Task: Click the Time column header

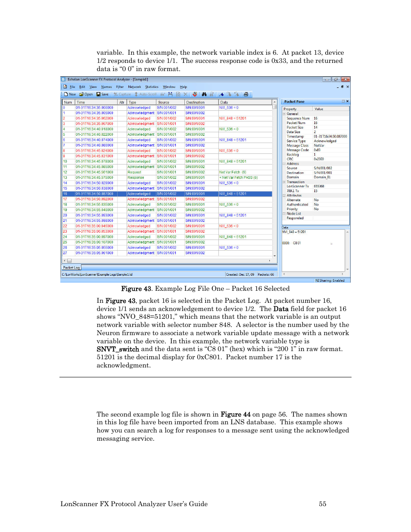Action: [97, 103]
